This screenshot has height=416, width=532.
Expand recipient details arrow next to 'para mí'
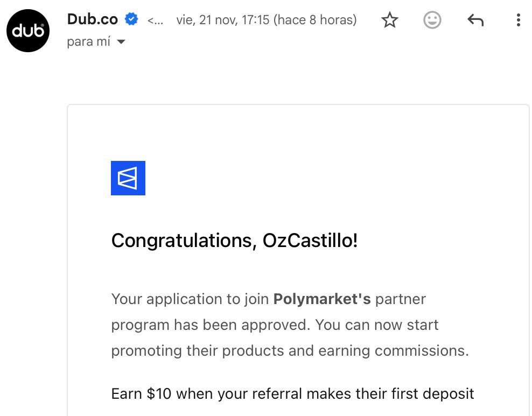coord(121,42)
